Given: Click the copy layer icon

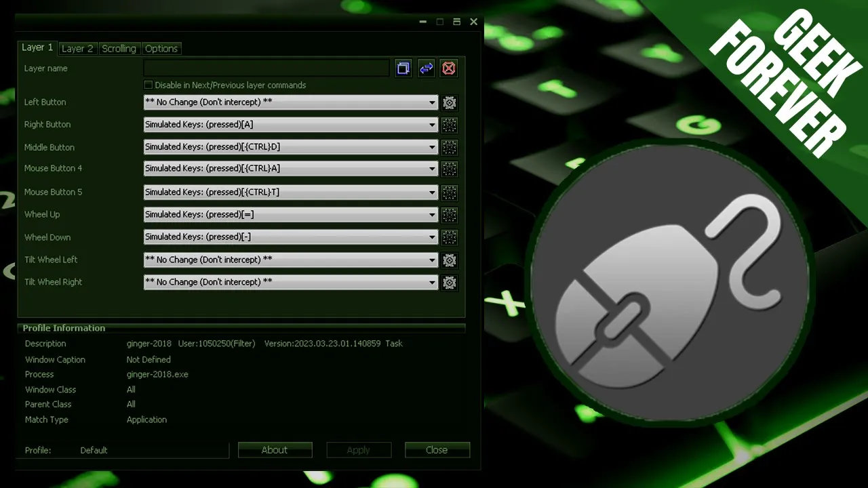Looking at the screenshot, I should 403,68.
